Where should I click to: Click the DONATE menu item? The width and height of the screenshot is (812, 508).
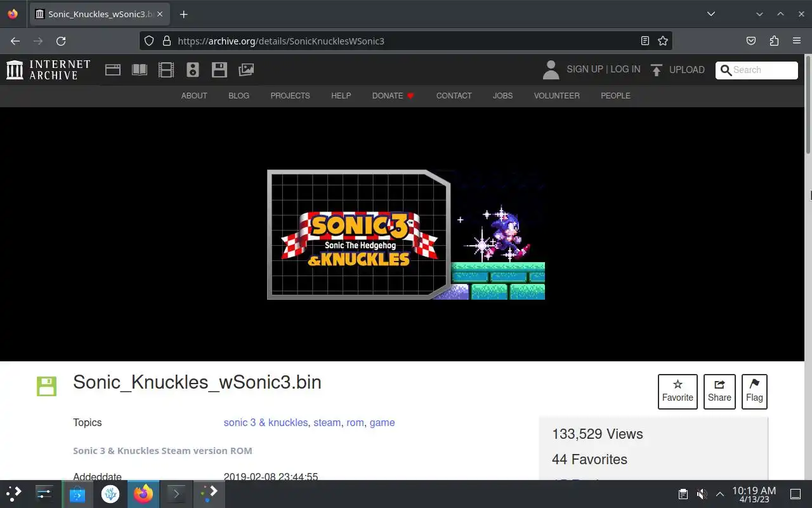tap(393, 96)
